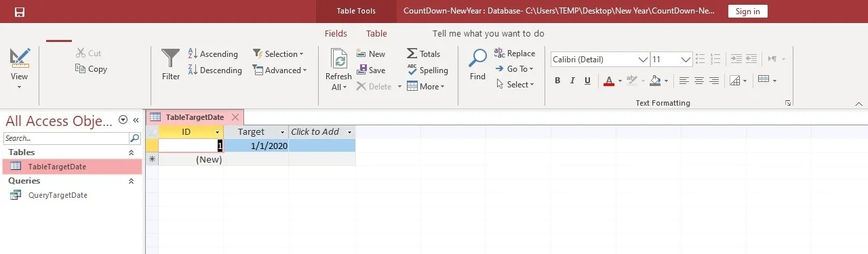Click the Save disk icon in title bar
The image size is (868, 254).
(20, 12)
